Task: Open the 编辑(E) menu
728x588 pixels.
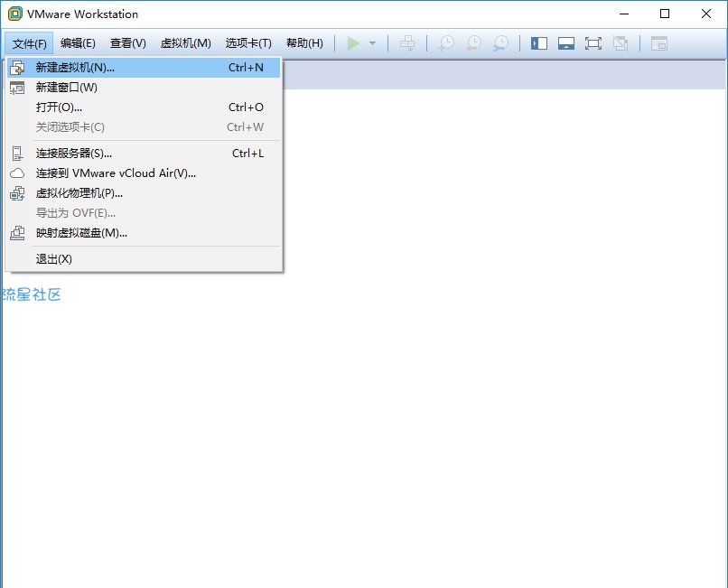Action: [78, 43]
